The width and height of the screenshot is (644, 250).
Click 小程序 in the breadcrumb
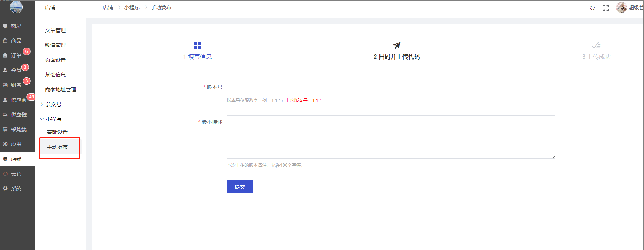pyautogui.click(x=132, y=7)
